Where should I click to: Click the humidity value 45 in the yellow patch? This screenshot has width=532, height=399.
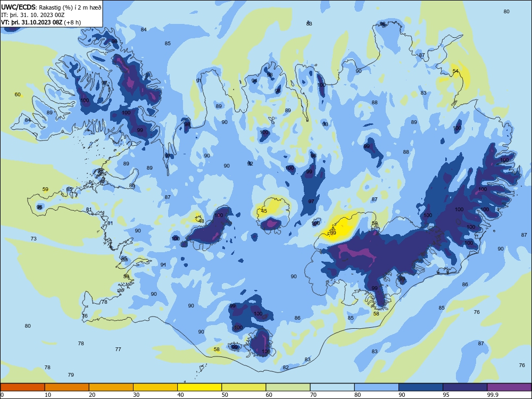[x=264, y=211]
